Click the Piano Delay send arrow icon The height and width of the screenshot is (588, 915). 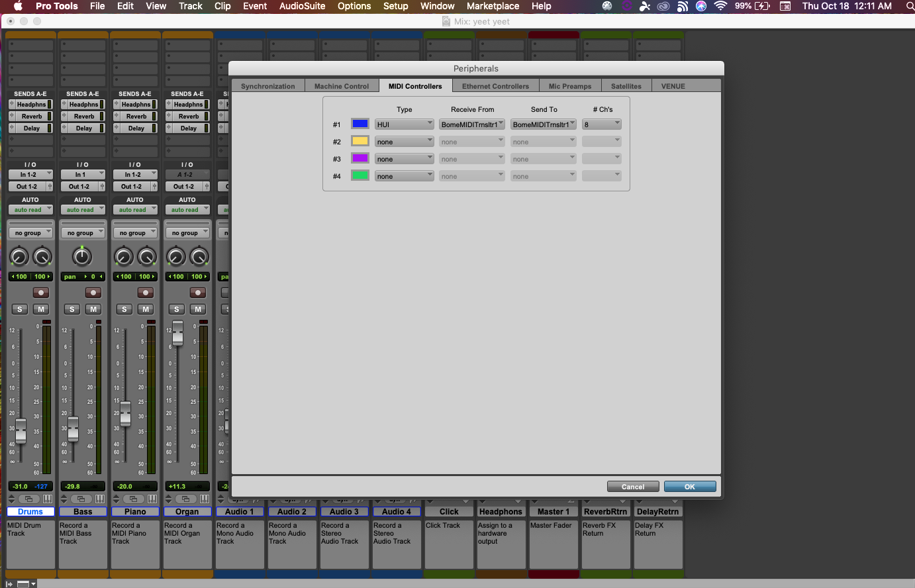pyautogui.click(x=117, y=128)
